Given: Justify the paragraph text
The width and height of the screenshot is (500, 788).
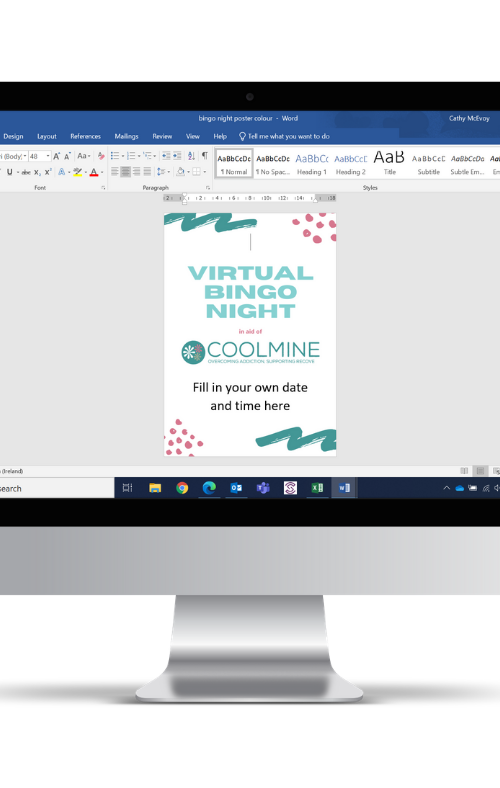Looking at the screenshot, I should [147, 172].
